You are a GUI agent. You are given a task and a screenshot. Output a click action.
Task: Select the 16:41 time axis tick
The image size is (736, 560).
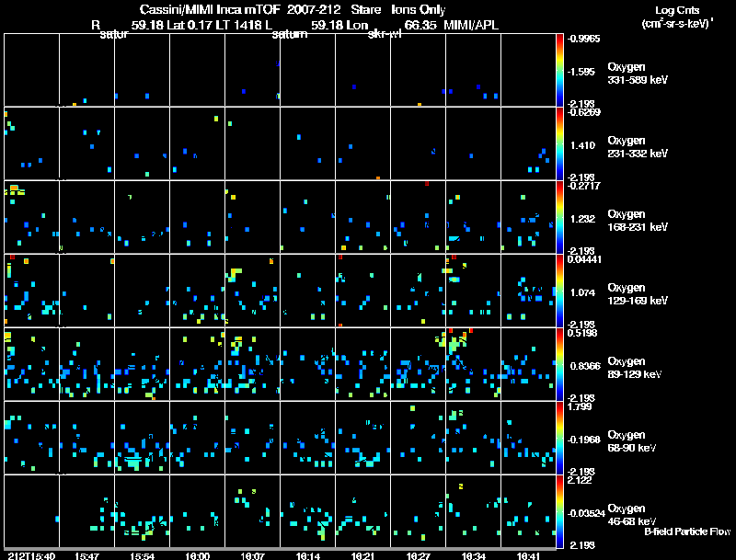[x=528, y=555]
